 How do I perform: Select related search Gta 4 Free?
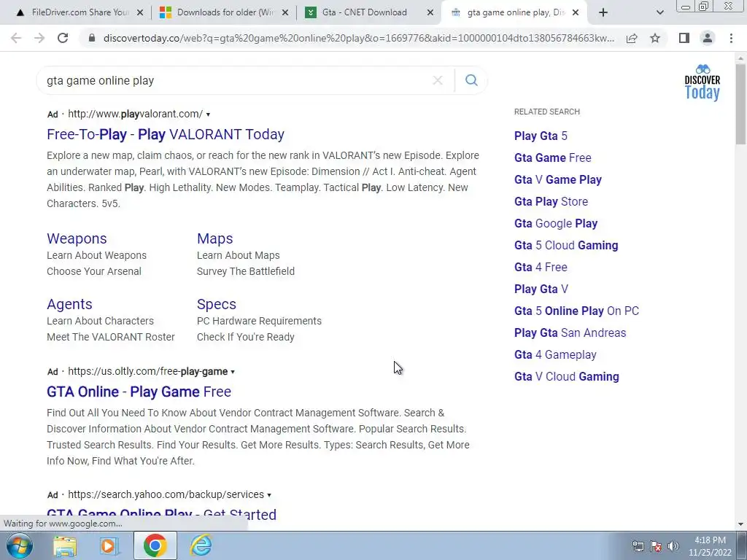click(x=541, y=267)
